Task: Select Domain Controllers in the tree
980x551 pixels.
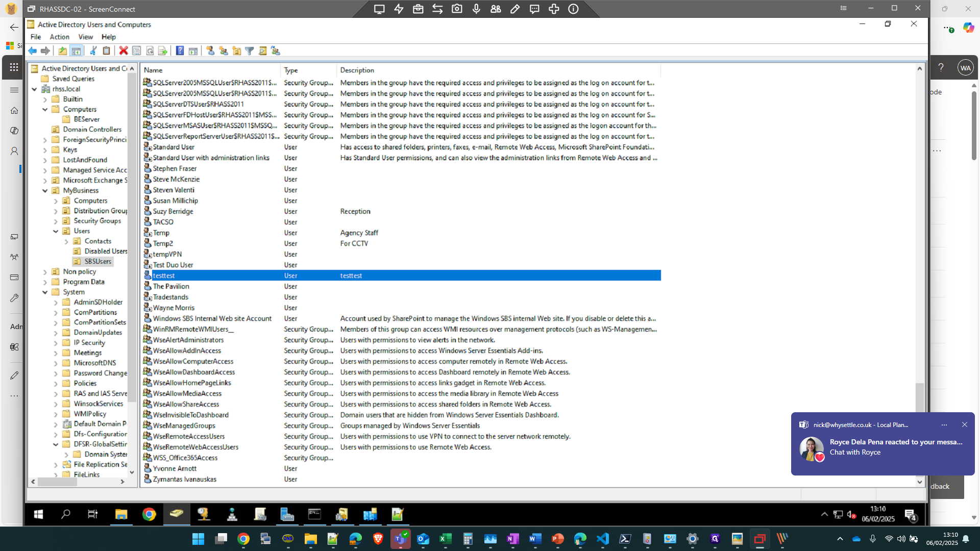Action: (x=92, y=130)
